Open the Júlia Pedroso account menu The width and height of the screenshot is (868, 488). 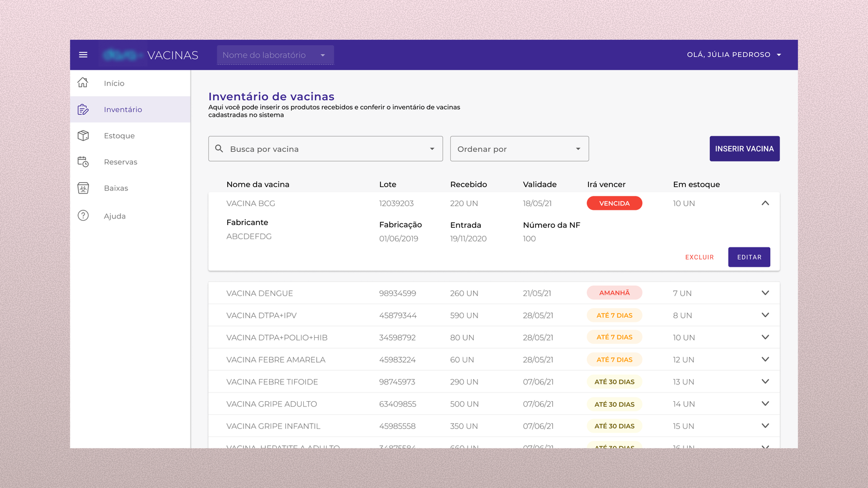735,54
